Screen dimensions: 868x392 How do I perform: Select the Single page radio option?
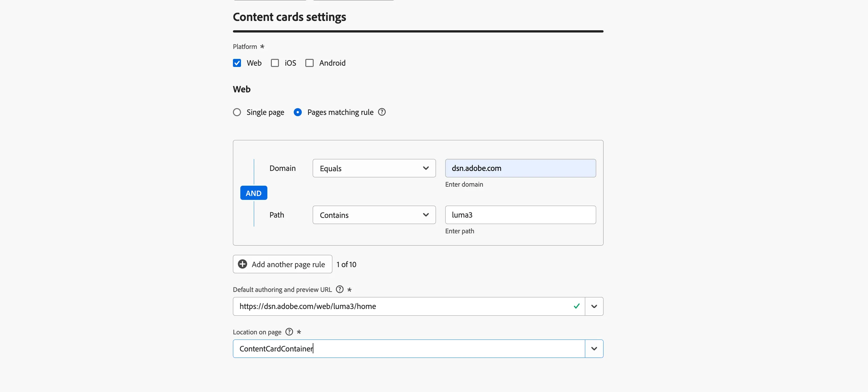click(x=237, y=112)
